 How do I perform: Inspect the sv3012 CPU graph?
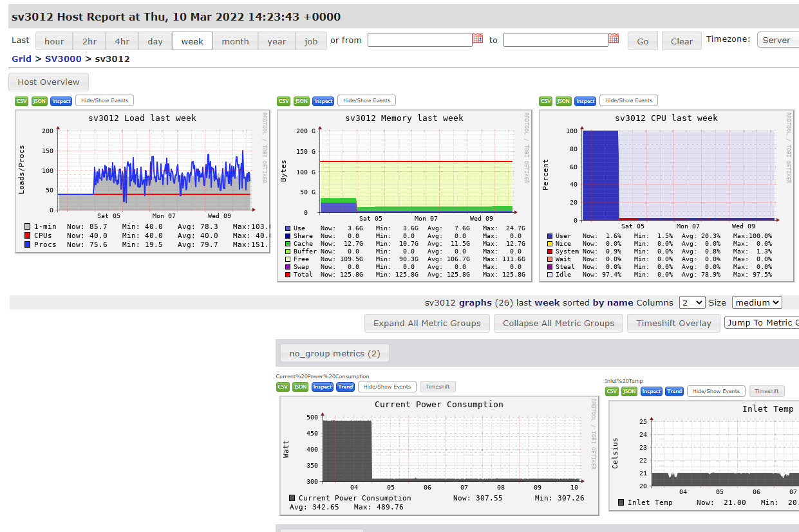click(585, 100)
